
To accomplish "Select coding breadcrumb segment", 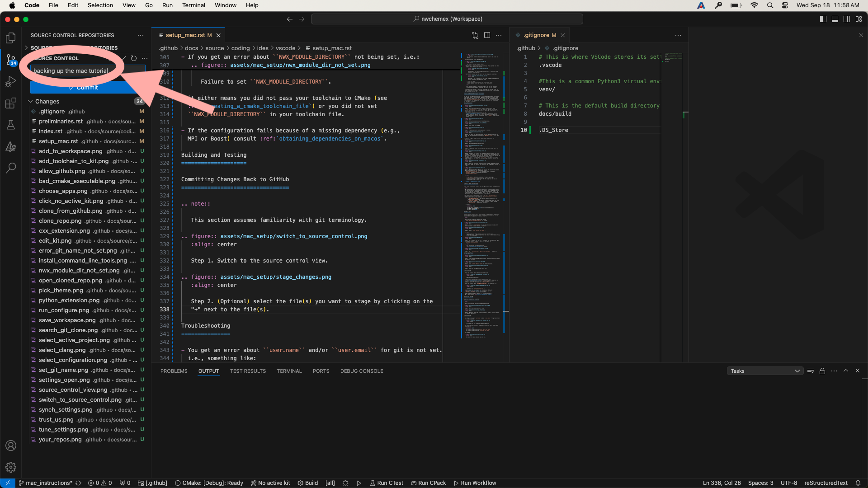I will click(x=241, y=48).
